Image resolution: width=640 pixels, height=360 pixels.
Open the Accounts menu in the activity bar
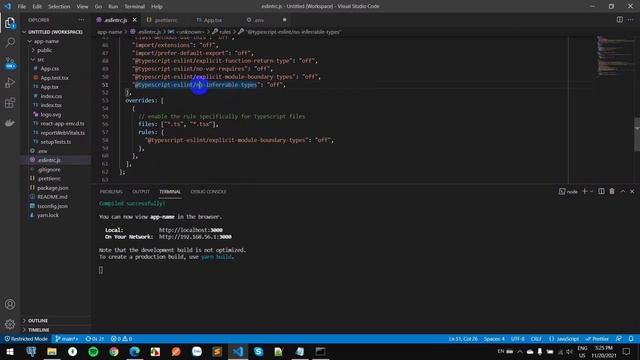10,304
